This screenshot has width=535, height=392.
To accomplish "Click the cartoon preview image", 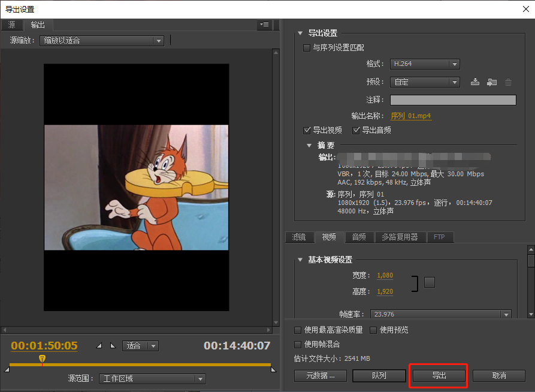I will click(x=136, y=187).
